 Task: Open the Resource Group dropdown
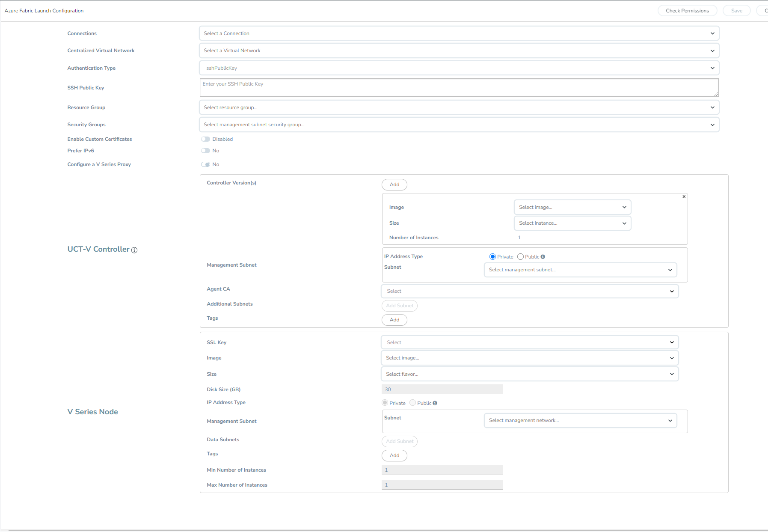tap(459, 107)
